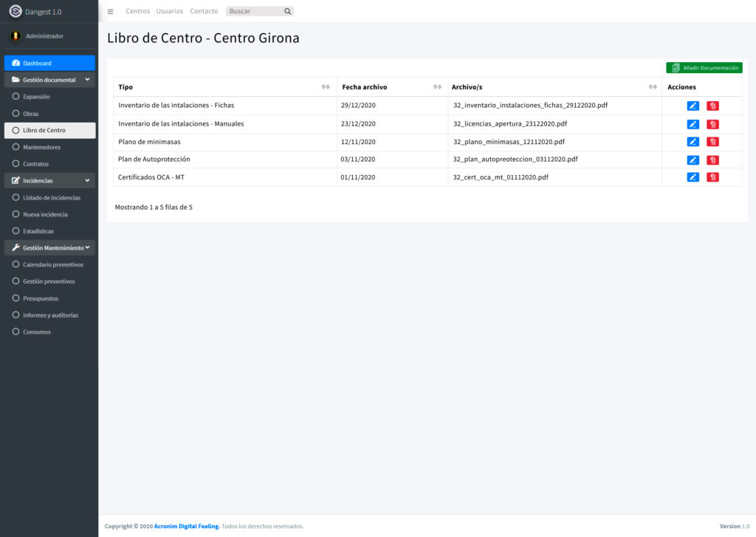756x537 pixels.
Task: Focus the Buscar search field
Action: tap(255, 11)
